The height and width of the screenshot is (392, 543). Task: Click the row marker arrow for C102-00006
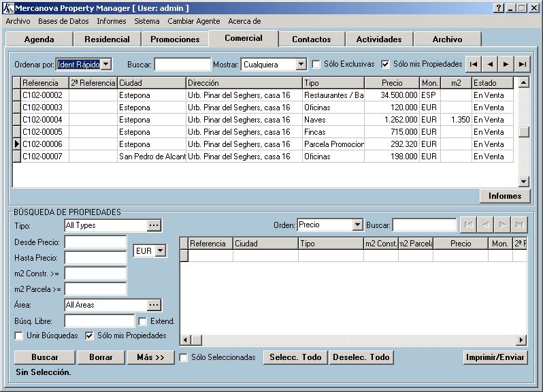(16, 144)
